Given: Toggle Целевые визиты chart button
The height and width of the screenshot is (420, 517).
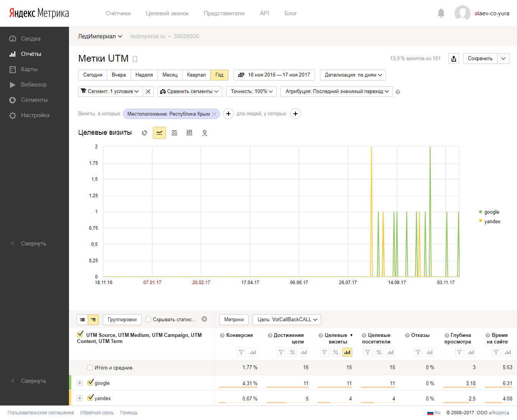Looking at the screenshot, I should coord(347,352).
